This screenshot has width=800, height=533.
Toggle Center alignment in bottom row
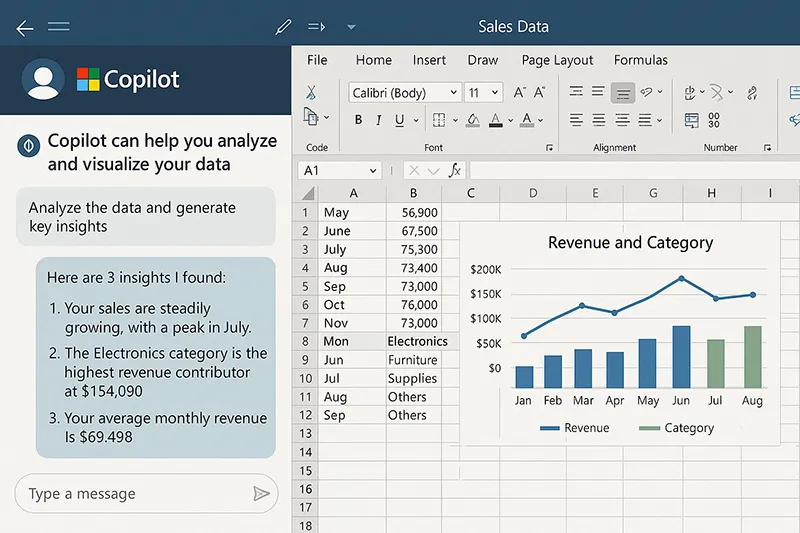tap(598, 120)
